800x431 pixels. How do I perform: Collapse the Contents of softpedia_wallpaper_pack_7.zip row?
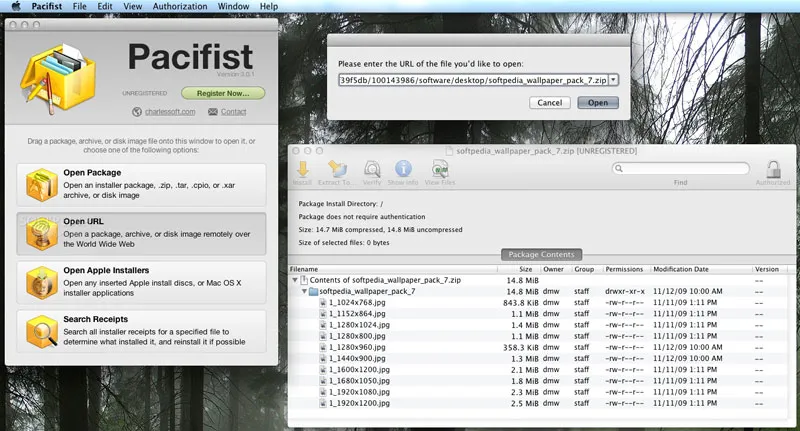294,280
